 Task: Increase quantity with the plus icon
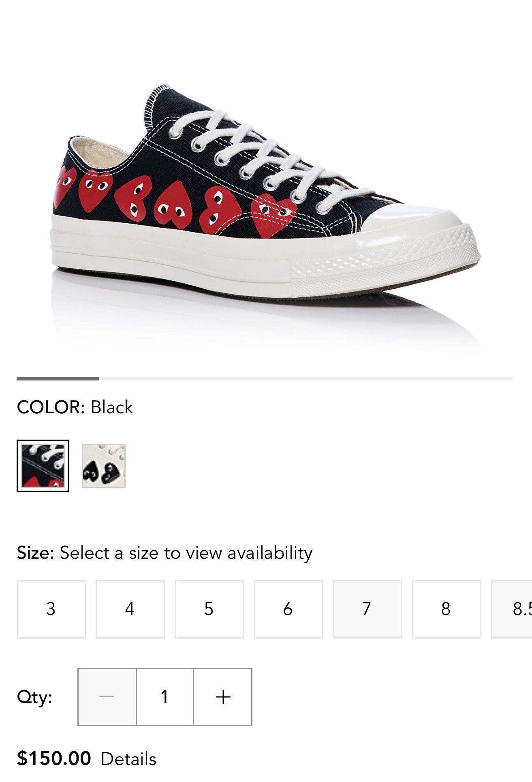coord(223,697)
